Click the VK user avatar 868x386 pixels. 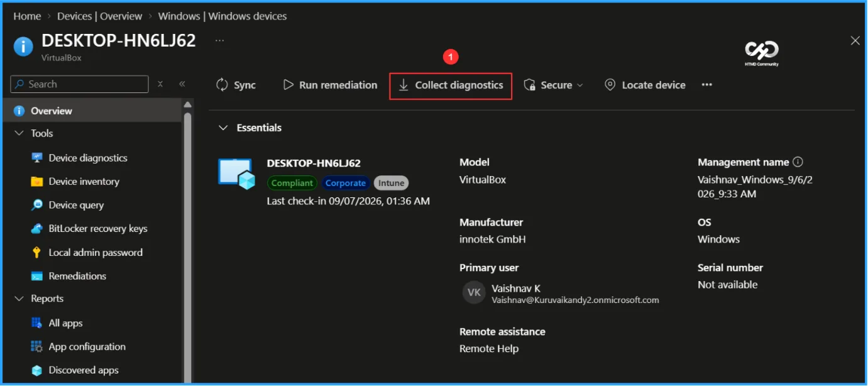474,292
